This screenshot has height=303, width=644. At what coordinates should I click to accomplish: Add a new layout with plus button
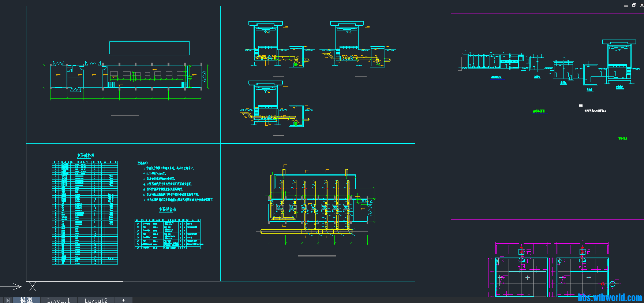[124, 300]
